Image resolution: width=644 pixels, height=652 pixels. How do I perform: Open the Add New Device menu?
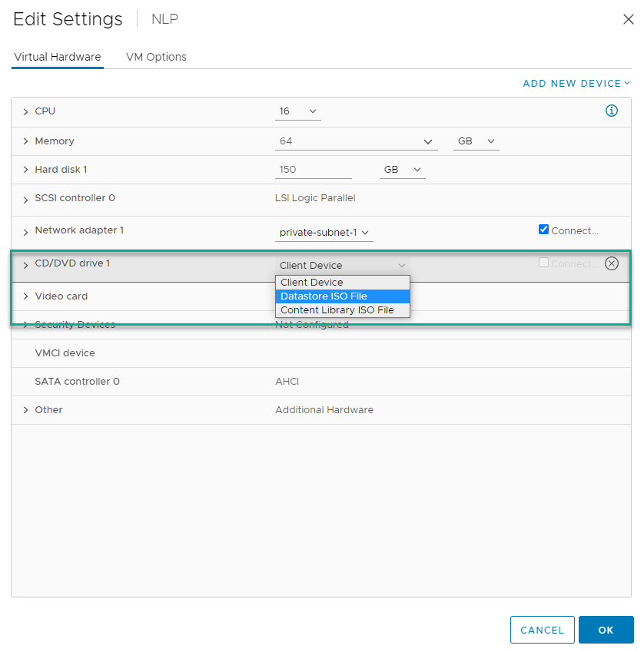pos(576,84)
